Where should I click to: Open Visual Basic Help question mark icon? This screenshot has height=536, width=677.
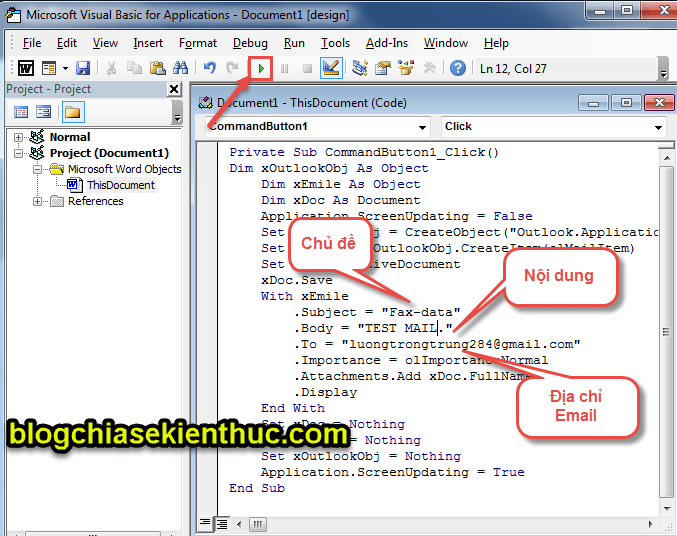(x=458, y=68)
